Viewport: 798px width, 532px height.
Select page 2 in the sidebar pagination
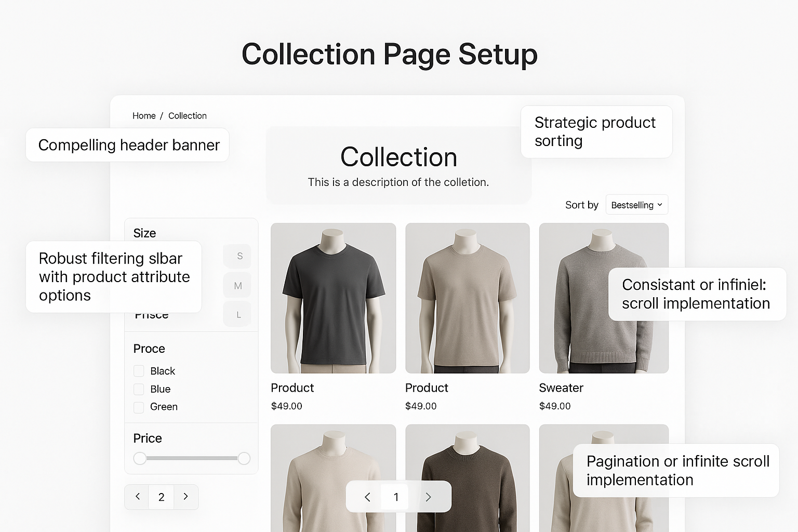tap(161, 497)
